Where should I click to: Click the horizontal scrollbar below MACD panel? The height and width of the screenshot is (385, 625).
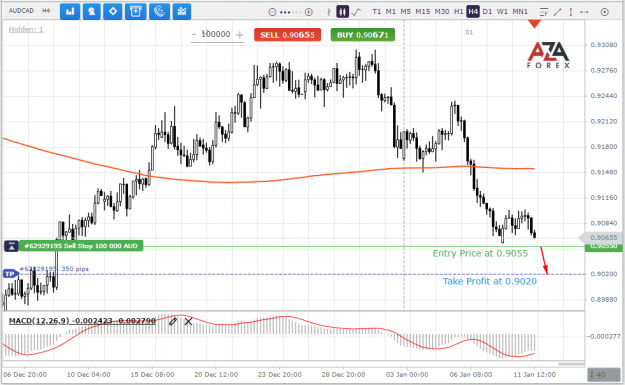[x=571, y=364]
